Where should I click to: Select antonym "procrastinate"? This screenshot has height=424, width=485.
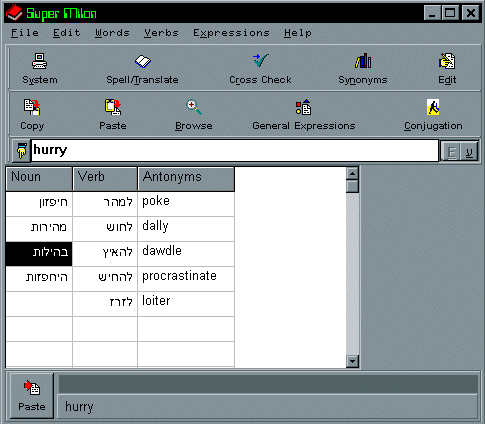pyautogui.click(x=186, y=279)
